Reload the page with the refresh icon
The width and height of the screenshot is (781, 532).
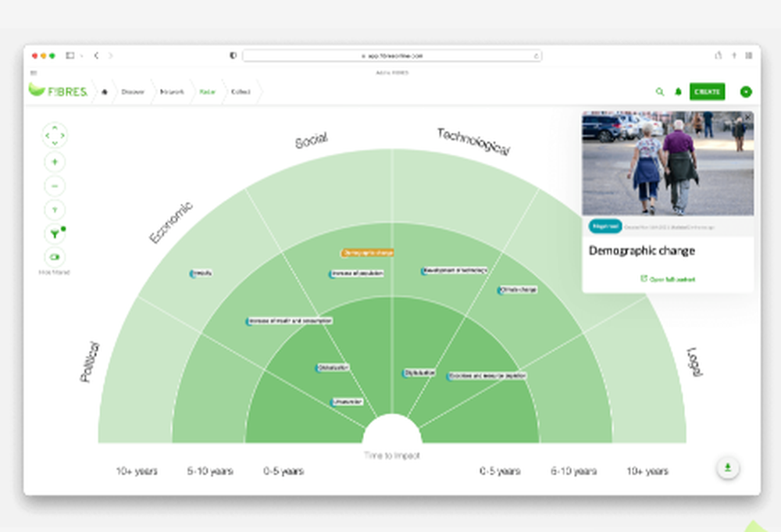pyautogui.click(x=536, y=55)
